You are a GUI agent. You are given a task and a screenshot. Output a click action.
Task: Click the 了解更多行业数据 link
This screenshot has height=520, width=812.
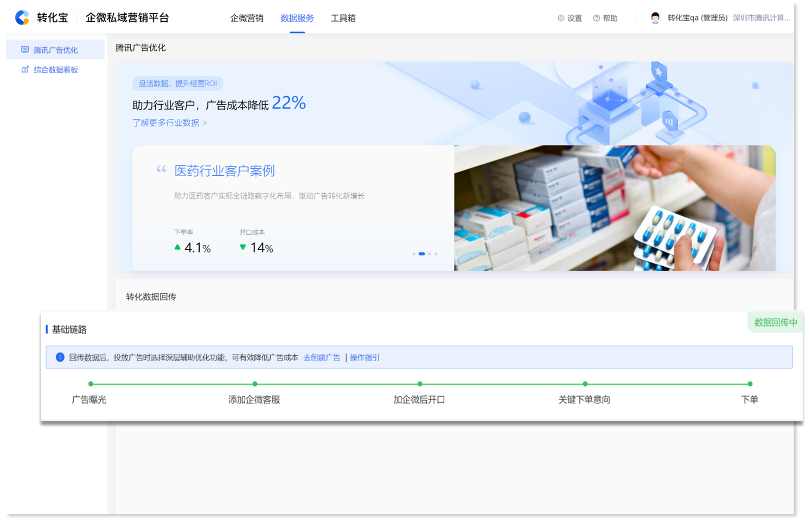coord(170,123)
